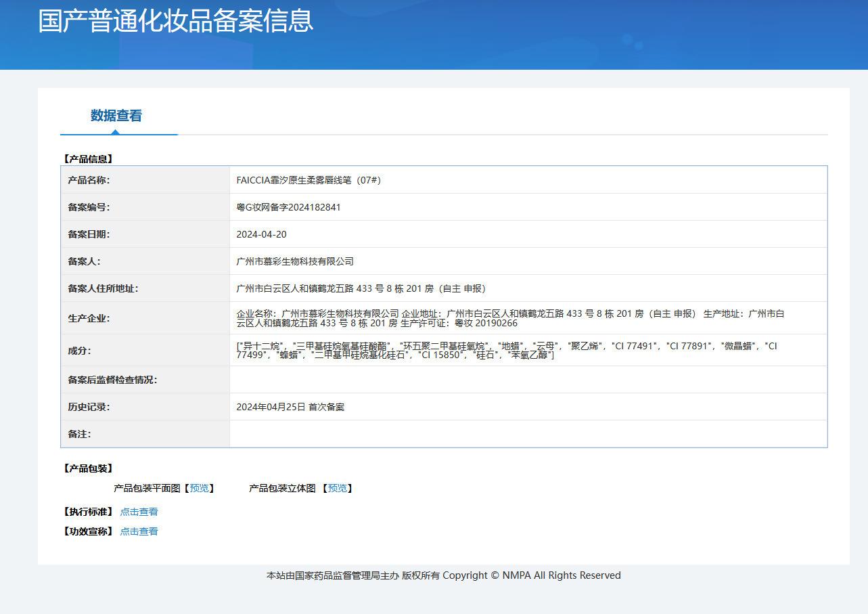The width and height of the screenshot is (868, 614).
Task: Preview the 产品包装平面图 image
Action: click(x=199, y=488)
